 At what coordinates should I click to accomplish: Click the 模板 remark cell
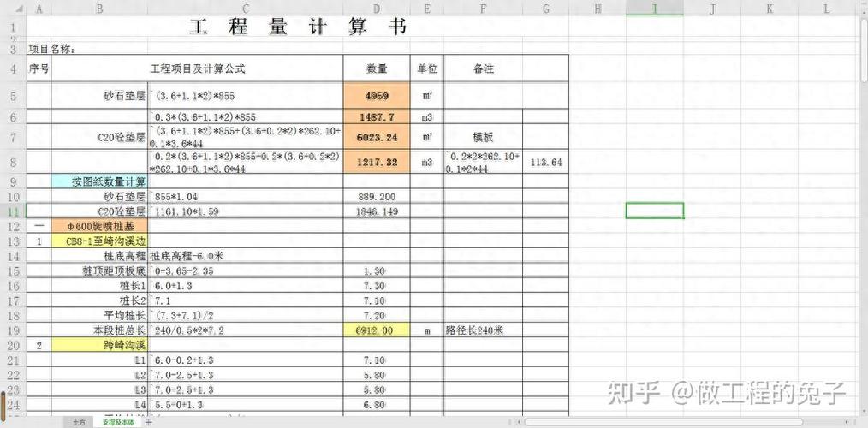click(484, 136)
